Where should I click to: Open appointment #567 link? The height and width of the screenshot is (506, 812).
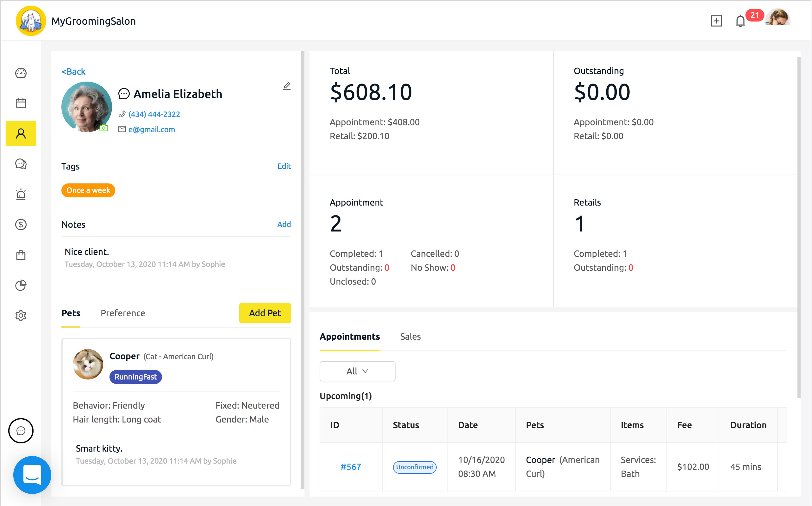pyautogui.click(x=351, y=467)
